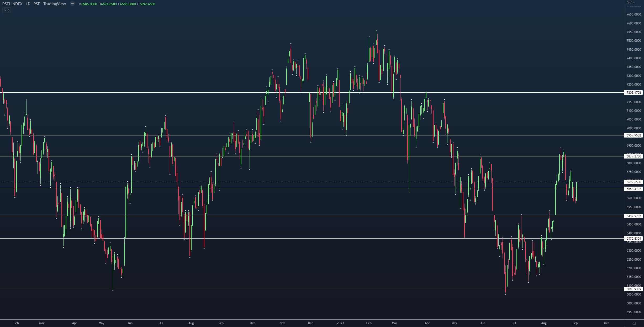The width and height of the screenshot is (644, 327).
Task: Click the 7600.0000 price scale tick
Action: point(634,23)
